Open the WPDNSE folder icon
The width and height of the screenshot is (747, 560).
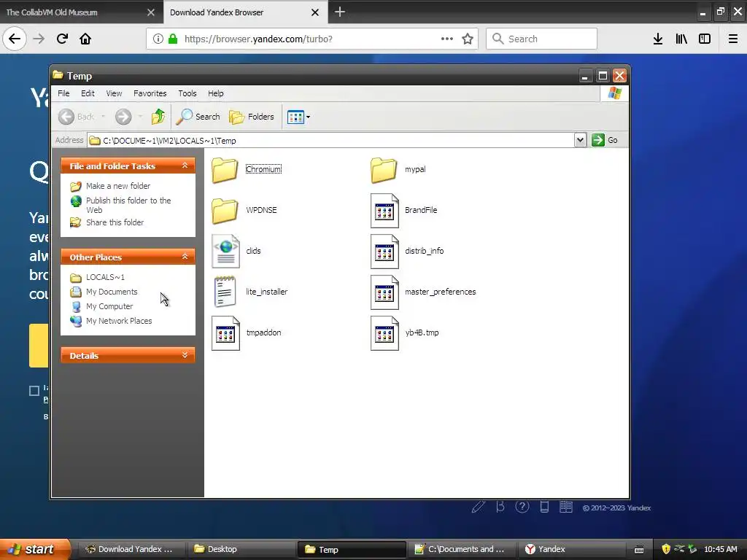click(225, 211)
